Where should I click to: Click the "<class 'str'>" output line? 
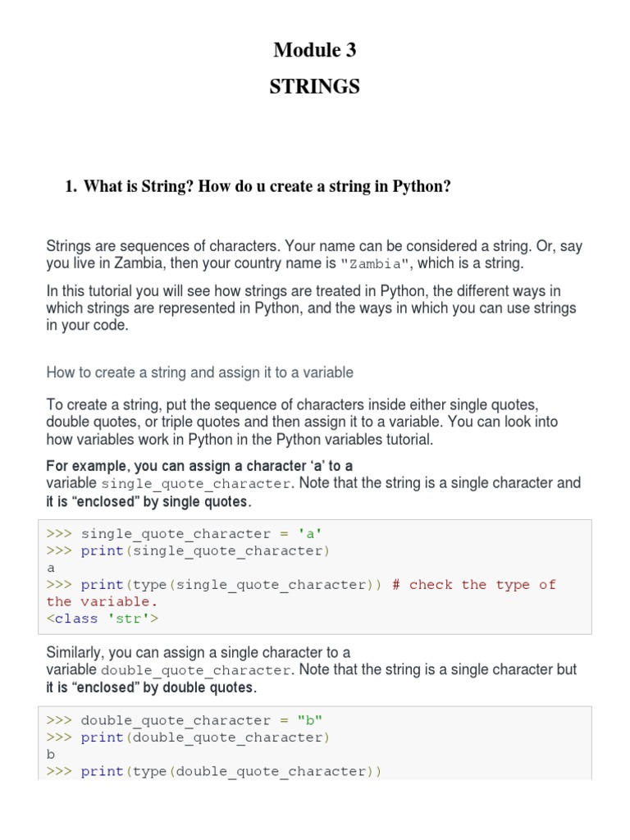coord(103,619)
